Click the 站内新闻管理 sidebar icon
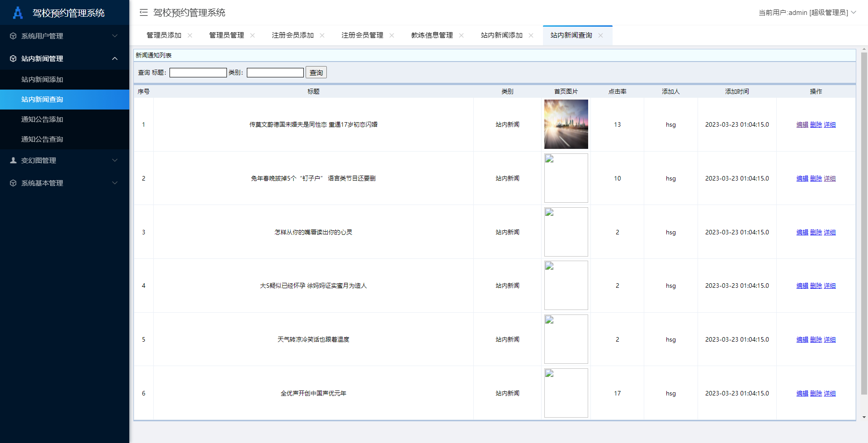This screenshot has width=868, height=443. pos(13,58)
